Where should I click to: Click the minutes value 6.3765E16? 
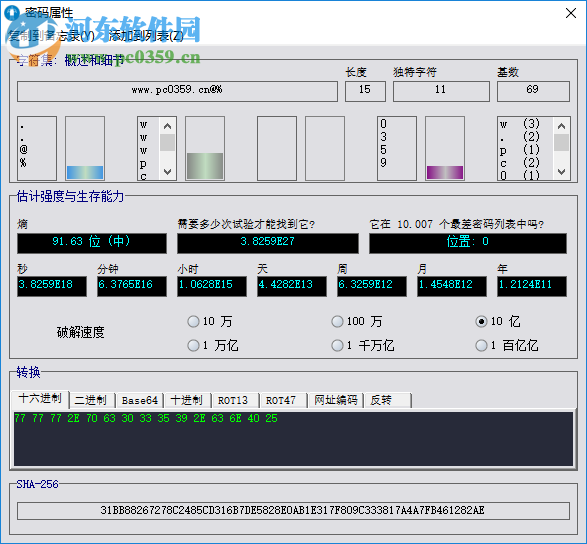(x=132, y=286)
